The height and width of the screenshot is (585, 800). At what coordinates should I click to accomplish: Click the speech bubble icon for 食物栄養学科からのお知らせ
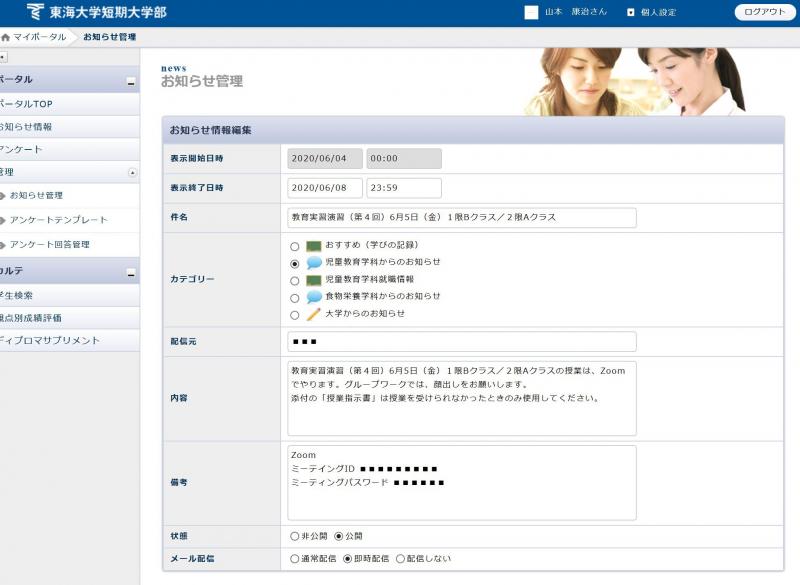click(x=314, y=297)
